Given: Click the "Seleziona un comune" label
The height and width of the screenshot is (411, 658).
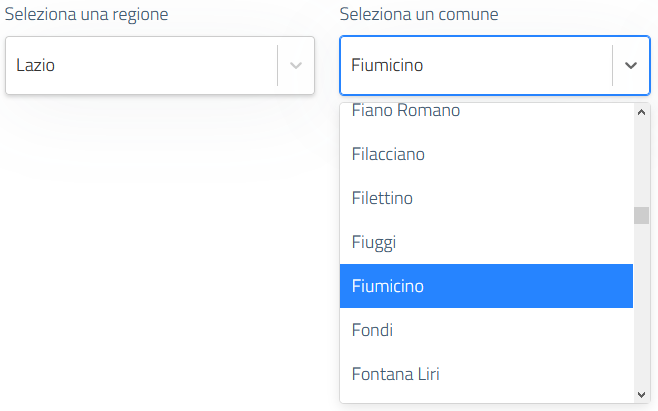Looking at the screenshot, I should pos(419,15).
